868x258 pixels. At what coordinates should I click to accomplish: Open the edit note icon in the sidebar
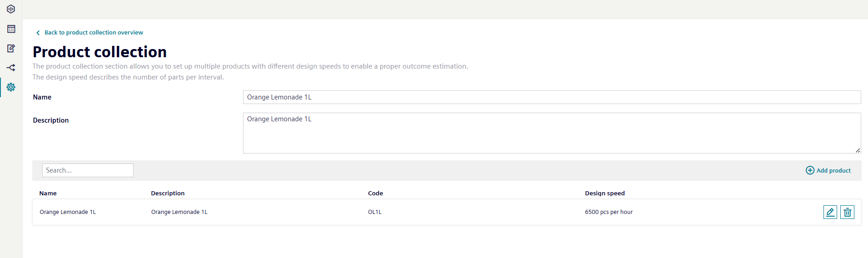pos(11,48)
